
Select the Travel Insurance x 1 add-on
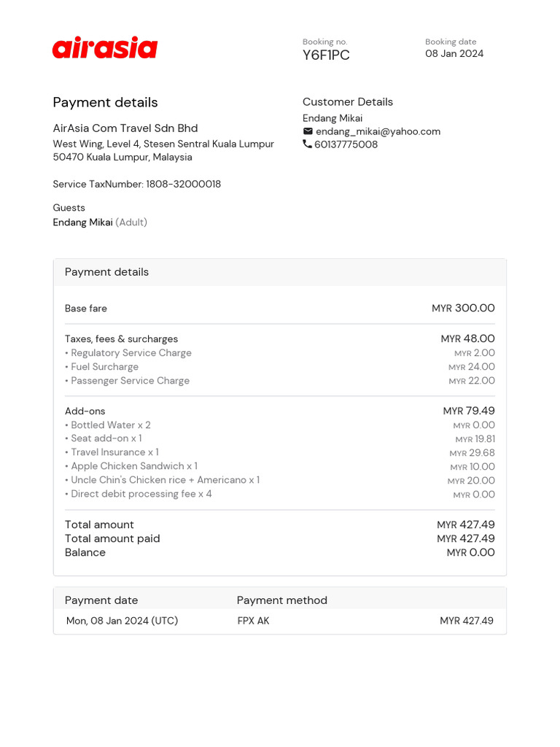tap(114, 452)
